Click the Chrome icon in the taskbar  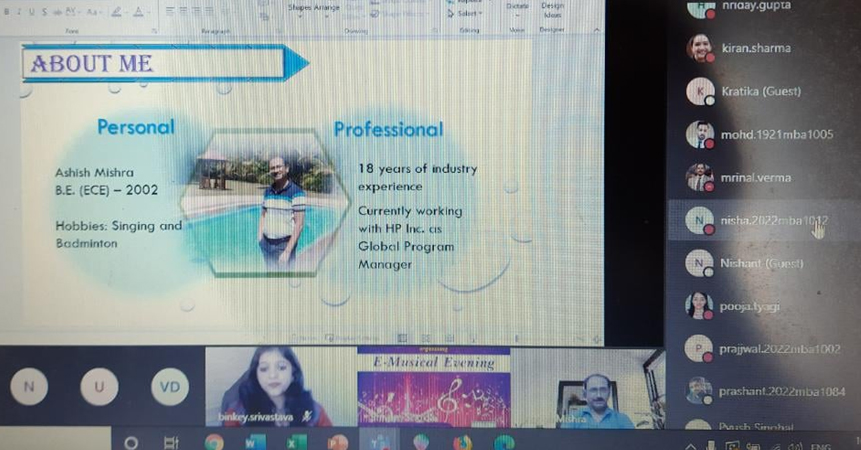[213, 442]
